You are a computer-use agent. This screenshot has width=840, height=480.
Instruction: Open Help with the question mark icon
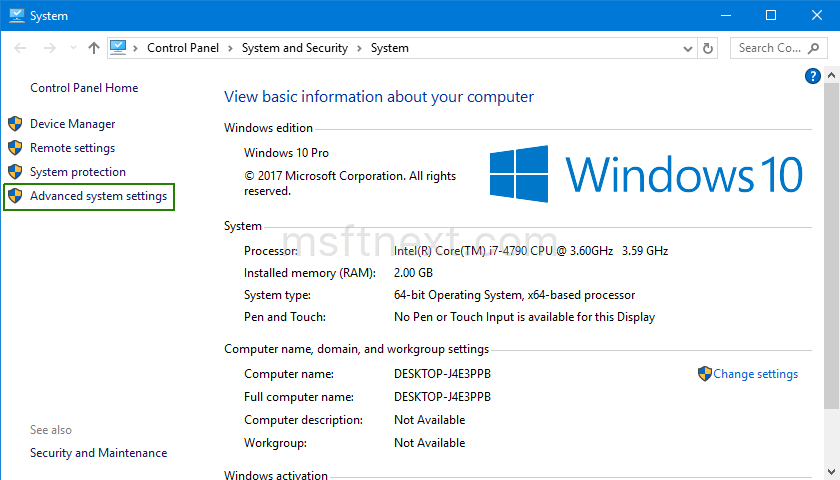(x=813, y=76)
